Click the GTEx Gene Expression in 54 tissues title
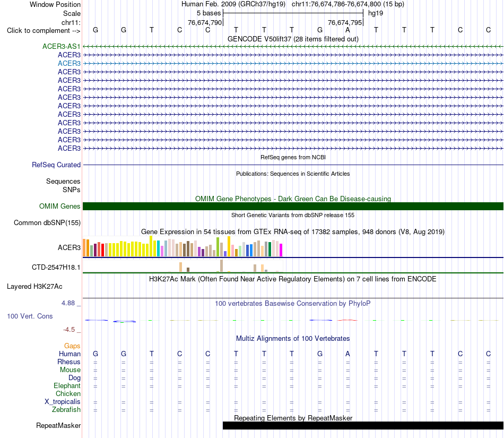504x438 pixels. [293, 231]
